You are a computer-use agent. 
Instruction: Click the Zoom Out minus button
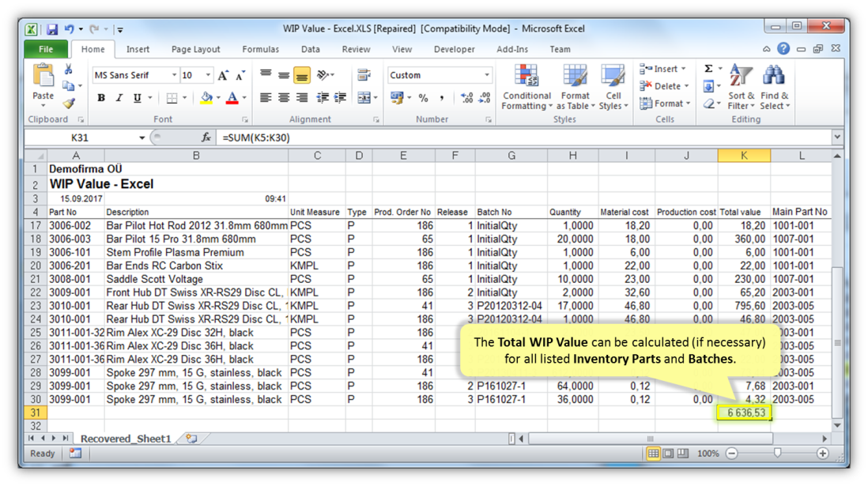(x=731, y=454)
